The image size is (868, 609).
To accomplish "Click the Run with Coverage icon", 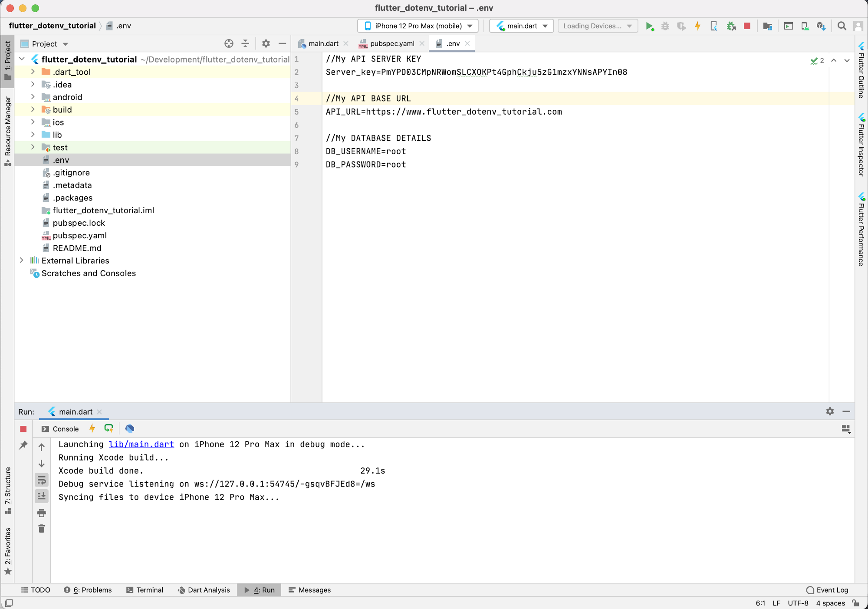I will pos(681,26).
